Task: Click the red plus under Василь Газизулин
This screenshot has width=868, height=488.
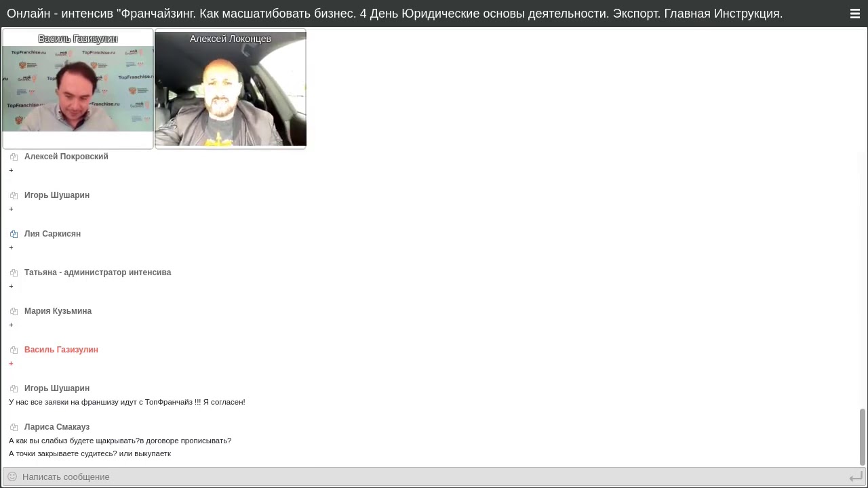Action: pos(11,364)
